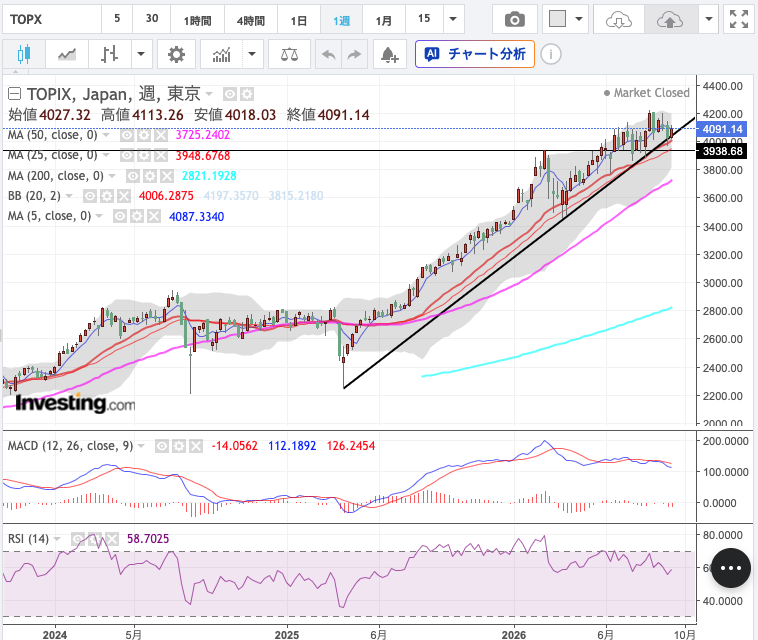758x640 pixels.
Task: Click the 3938.68 horizontal line price label
Action: (x=722, y=151)
